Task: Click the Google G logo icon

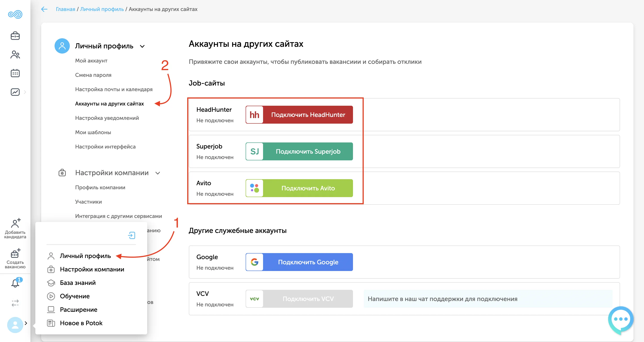Action: click(254, 262)
